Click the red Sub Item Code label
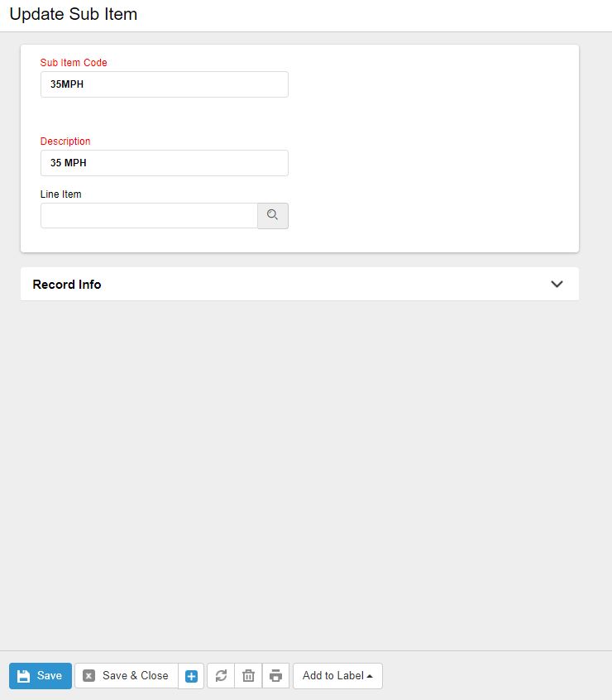The height and width of the screenshot is (700, 612). click(74, 62)
